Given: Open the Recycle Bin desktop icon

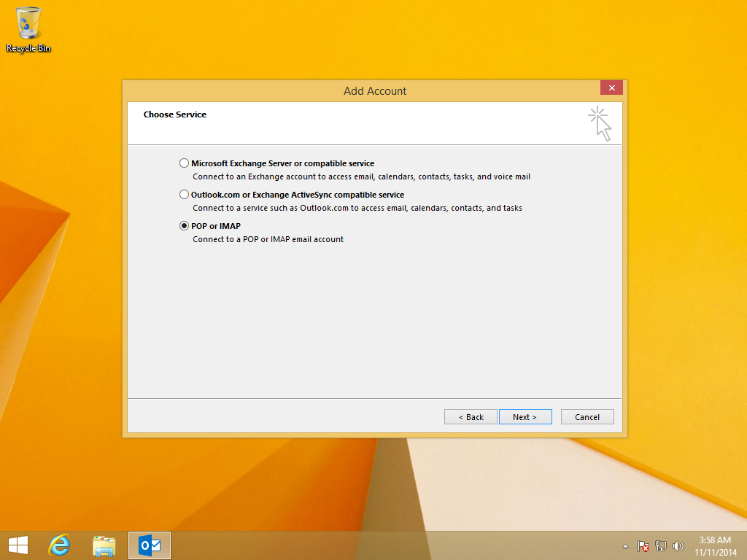Looking at the screenshot, I should 28,29.
